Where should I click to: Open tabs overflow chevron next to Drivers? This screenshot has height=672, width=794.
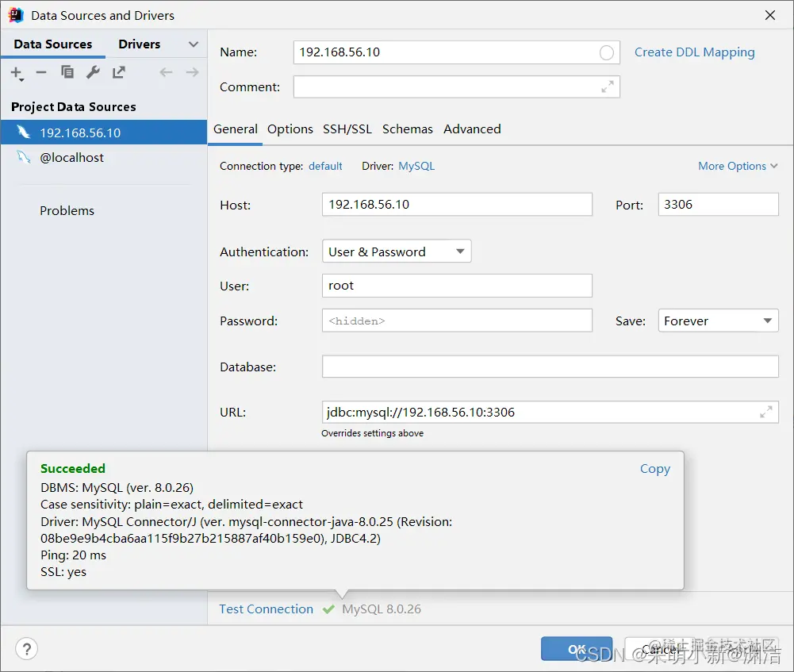tap(193, 44)
